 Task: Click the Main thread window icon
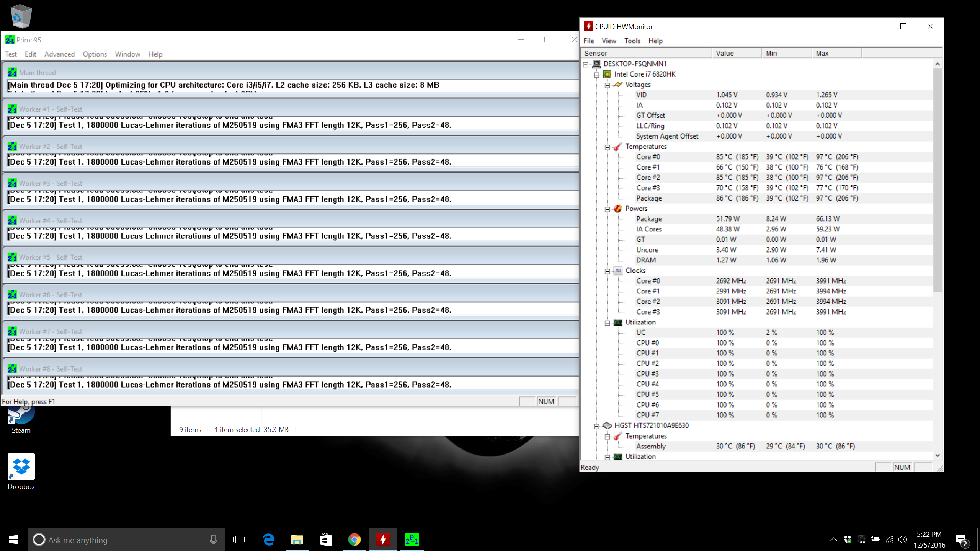pyautogui.click(x=12, y=72)
